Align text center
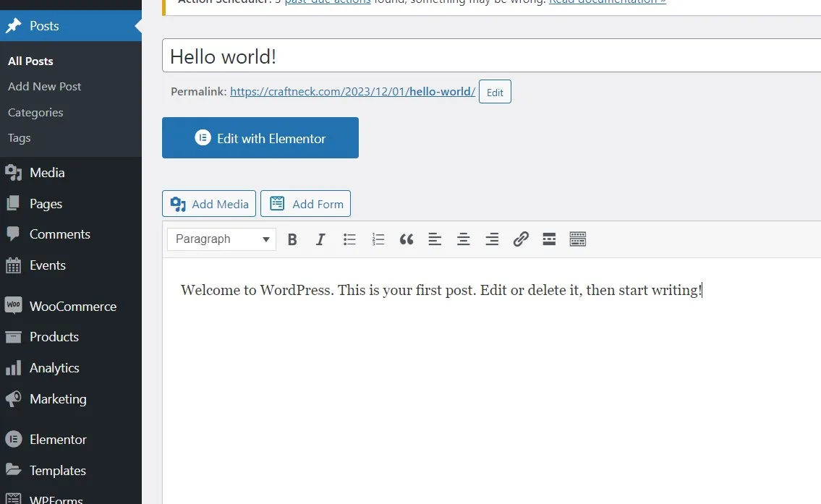 click(x=464, y=239)
